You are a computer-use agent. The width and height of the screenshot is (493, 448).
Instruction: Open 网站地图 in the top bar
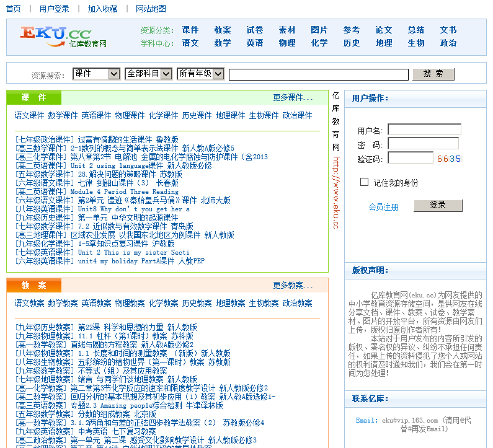click(x=151, y=9)
